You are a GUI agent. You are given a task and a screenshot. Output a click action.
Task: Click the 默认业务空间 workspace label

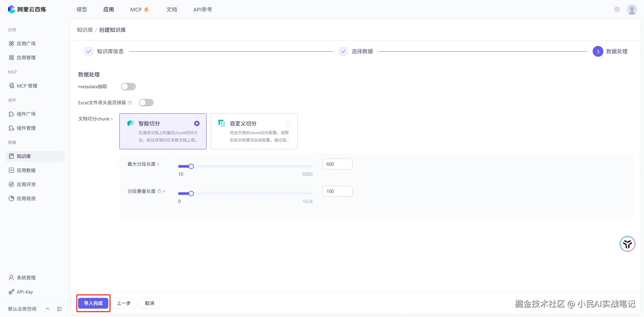tap(22, 309)
